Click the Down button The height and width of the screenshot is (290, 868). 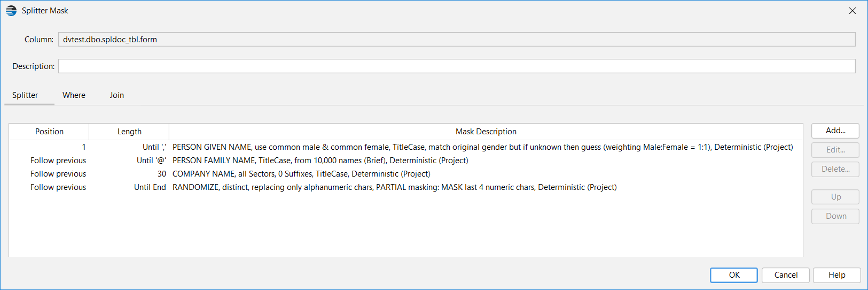[835, 216]
